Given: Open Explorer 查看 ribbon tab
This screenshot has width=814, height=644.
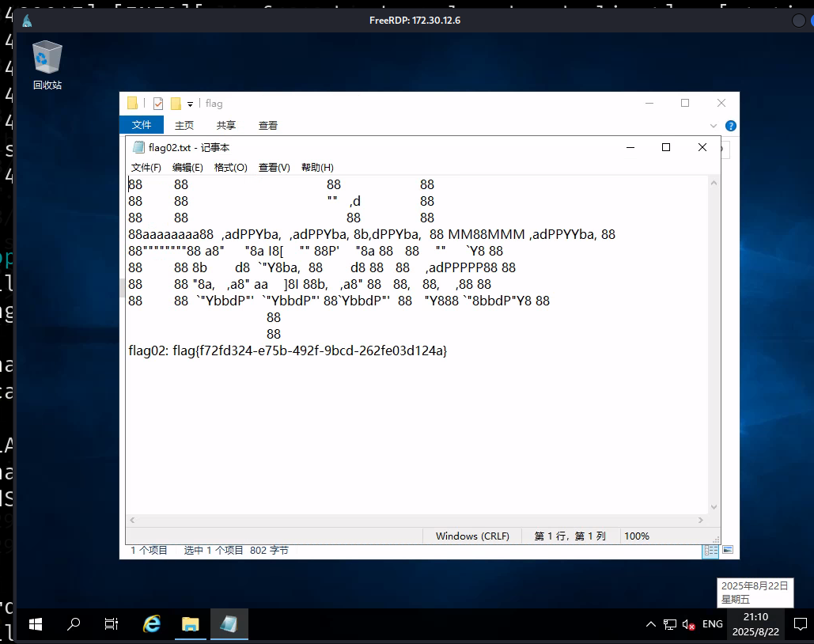Looking at the screenshot, I should coord(268,125).
